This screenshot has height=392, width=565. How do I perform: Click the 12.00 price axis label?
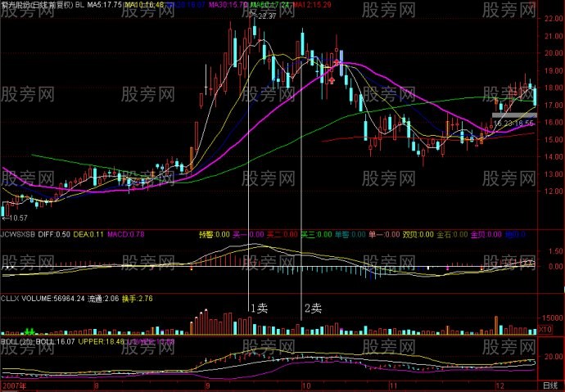[x=554, y=191]
